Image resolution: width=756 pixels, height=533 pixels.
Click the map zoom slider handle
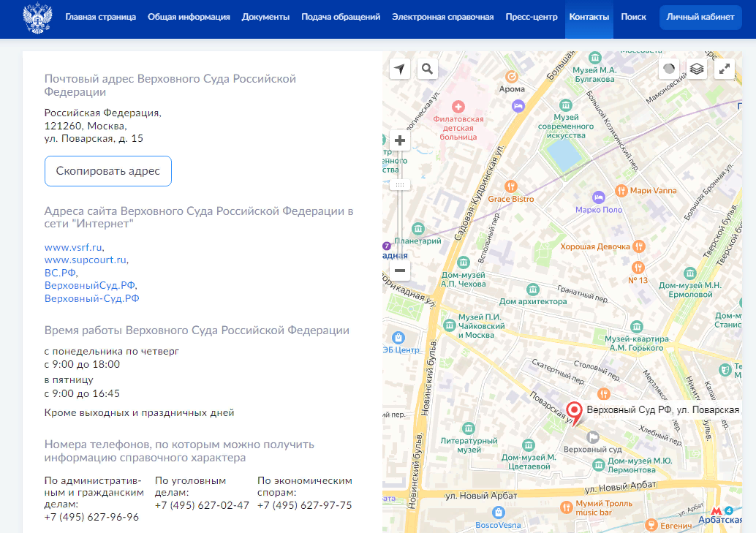400,185
